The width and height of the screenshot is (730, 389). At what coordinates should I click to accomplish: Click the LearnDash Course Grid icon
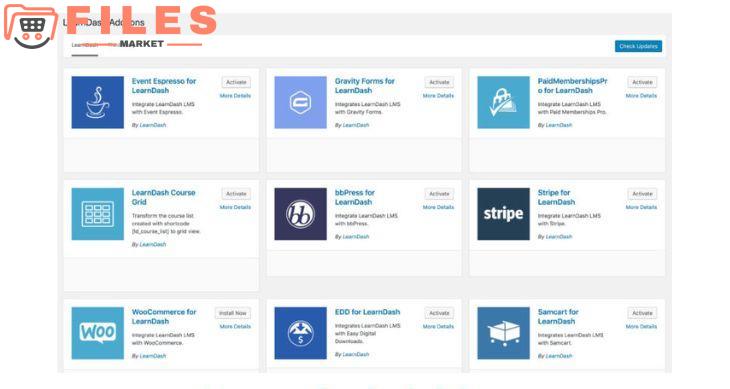tap(97, 214)
